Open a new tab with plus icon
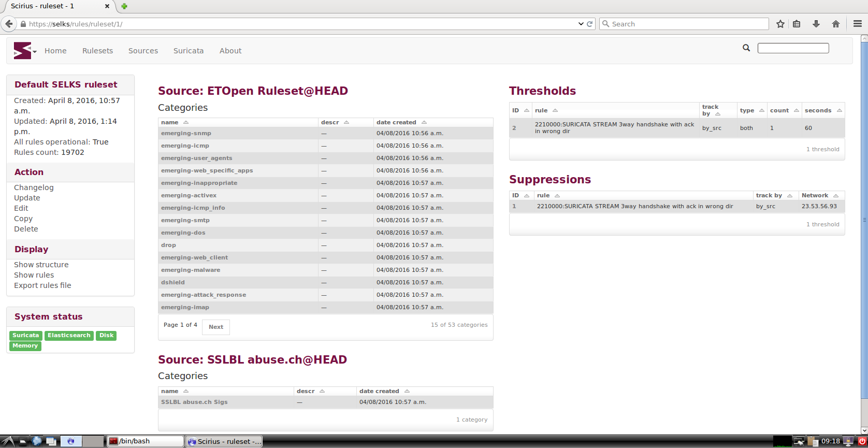This screenshot has height=448, width=868. (x=124, y=6)
